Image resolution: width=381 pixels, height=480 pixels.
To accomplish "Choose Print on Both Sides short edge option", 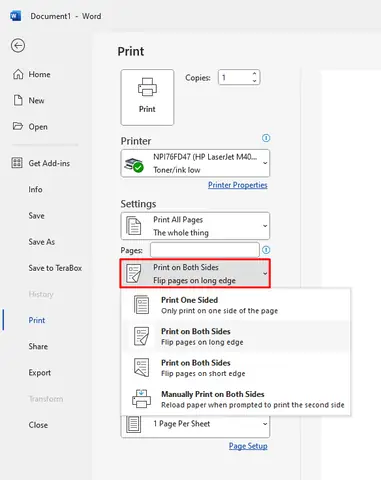I will pos(236,368).
